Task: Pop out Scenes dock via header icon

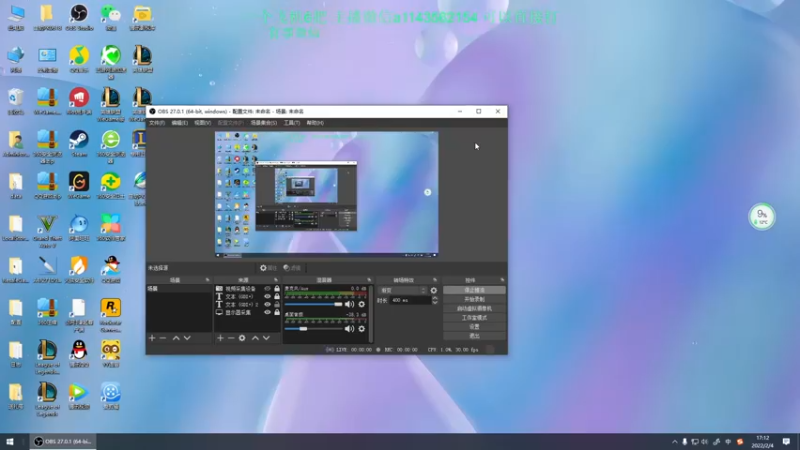Action: (x=207, y=280)
